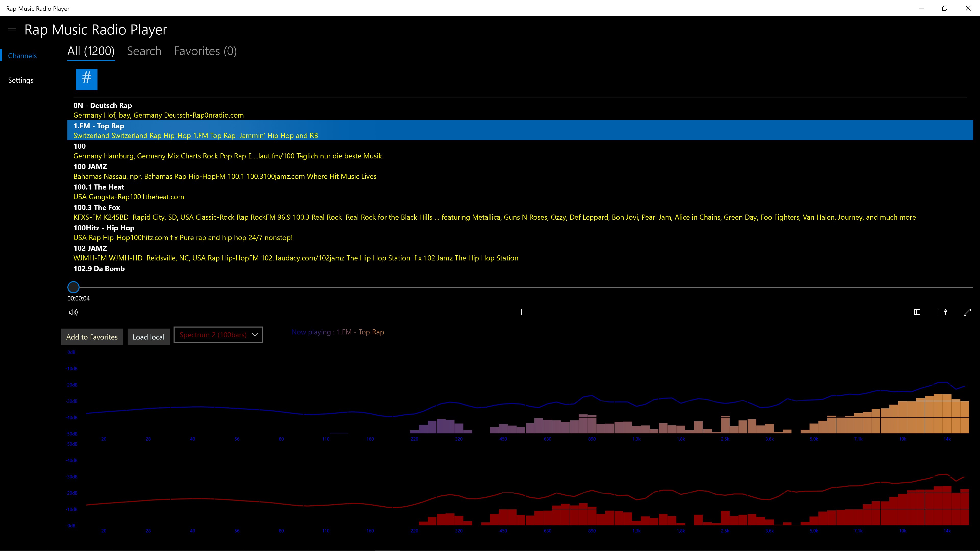This screenshot has height=551, width=980.
Task: Click the cast to device icon
Action: point(942,312)
